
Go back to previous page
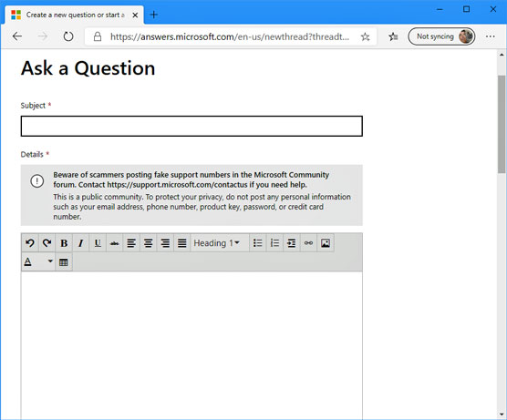tap(17, 36)
